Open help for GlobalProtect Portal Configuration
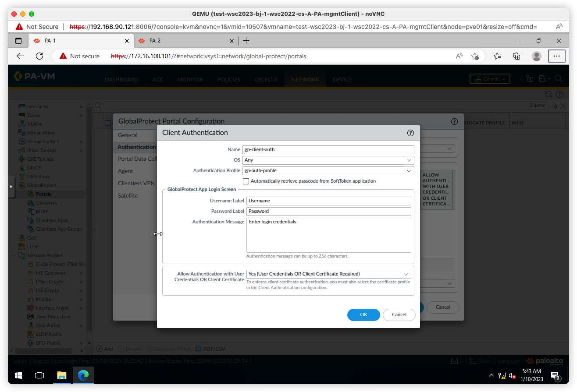The height and width of the screenshot is (392, 577). pyautogui.click(x=454, y=122)
